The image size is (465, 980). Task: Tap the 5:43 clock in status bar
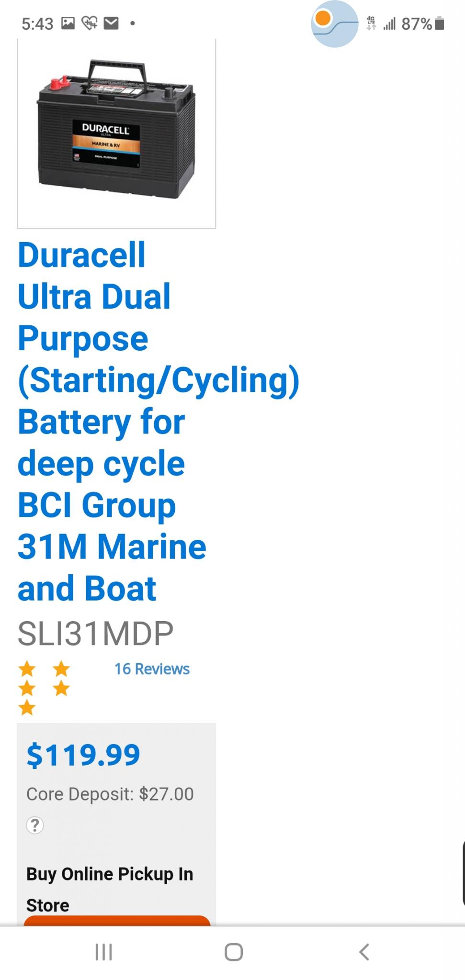point(37,23)
